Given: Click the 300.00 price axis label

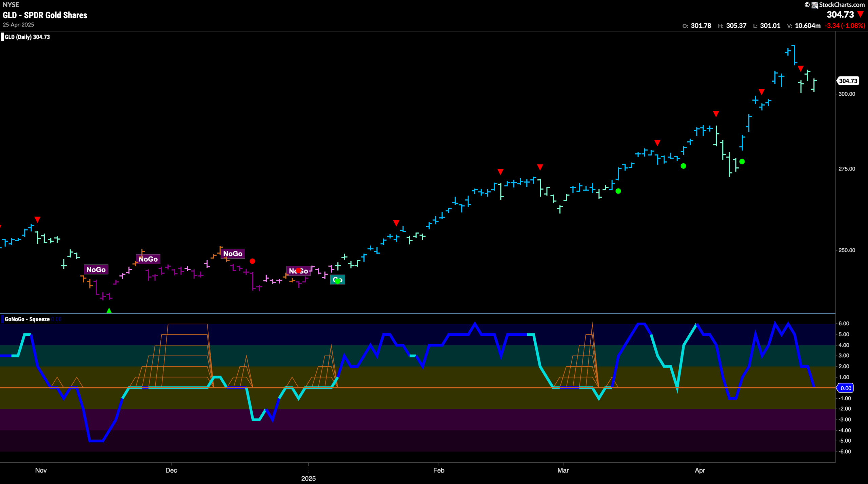Looking at the screenshot, I should (847, 94).
